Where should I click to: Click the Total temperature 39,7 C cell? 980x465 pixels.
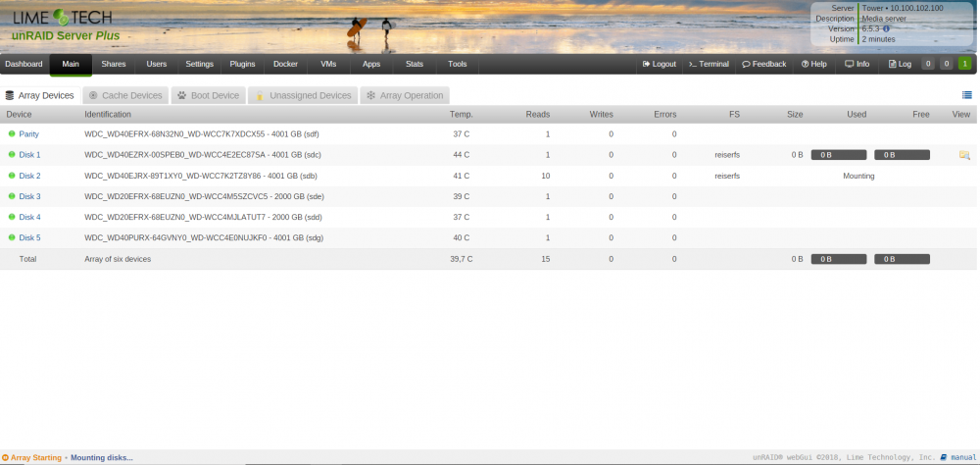click(462, 259)
